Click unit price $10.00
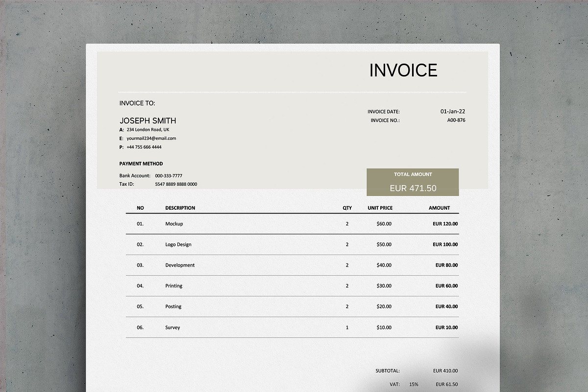The height and width of the screenshot is (392, 588). coord(384,327)
